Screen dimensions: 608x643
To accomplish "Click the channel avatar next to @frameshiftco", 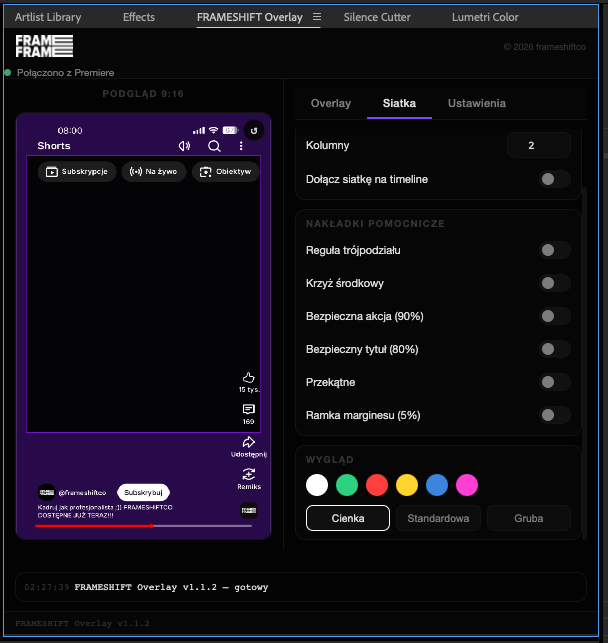I will tap(47, 493).
